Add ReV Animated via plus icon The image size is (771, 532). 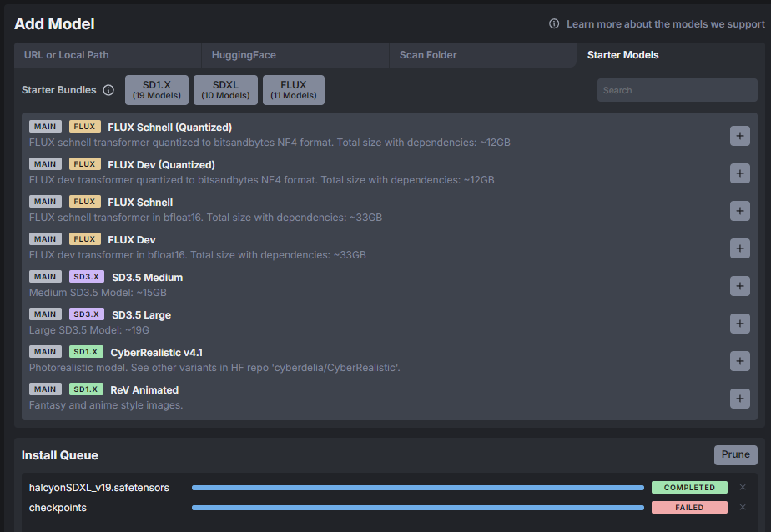coord(739,399)
